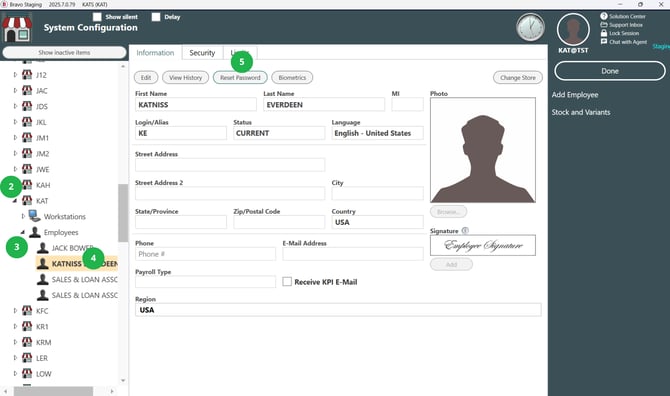The width and height of the screenshot is (670, 396).
Task: Switch to the Information tab
Action: (x=155, y=53)
